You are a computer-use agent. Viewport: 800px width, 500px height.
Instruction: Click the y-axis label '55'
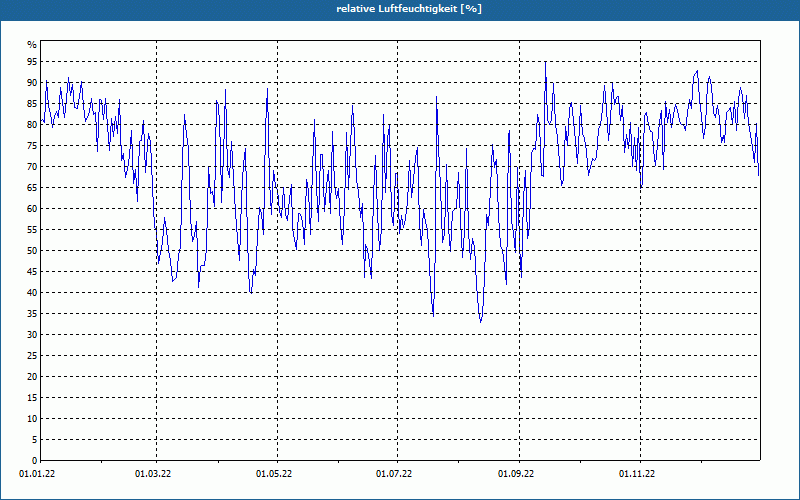pos(32,230)
